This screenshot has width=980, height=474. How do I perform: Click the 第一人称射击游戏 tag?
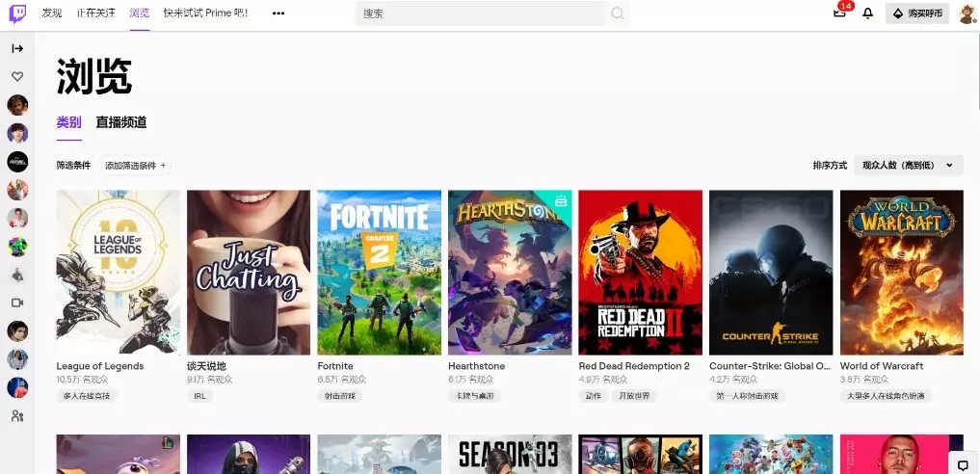(x=747, y=396)
